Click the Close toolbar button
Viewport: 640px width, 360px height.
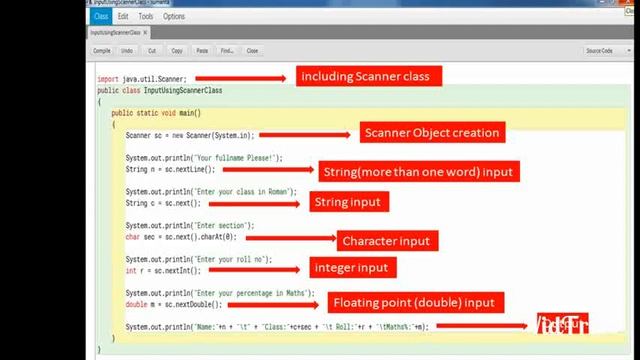(x=252, y=51)
